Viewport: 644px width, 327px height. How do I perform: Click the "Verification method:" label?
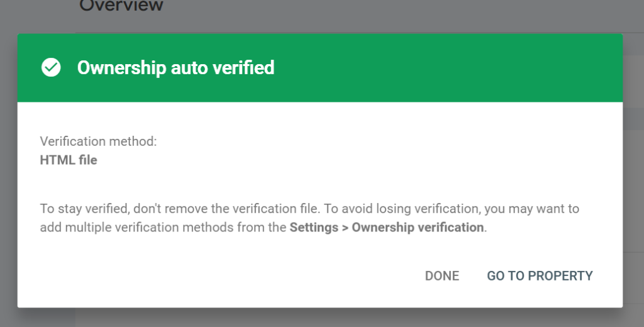click(x=98, y=141)
